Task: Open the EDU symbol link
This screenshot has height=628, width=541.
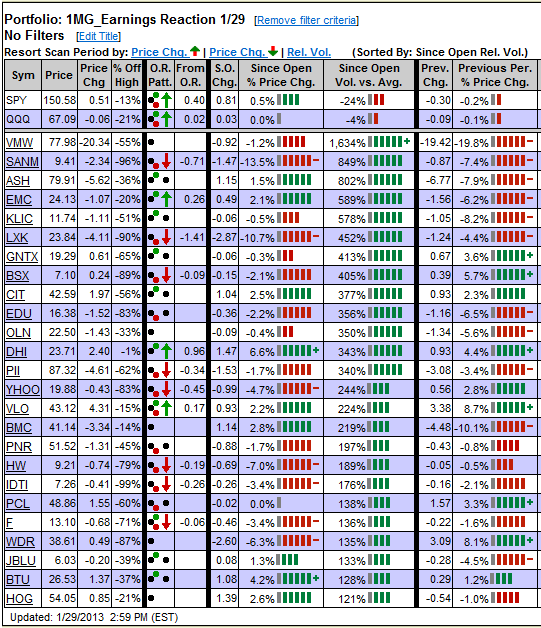Action: (x=19, y=314)
